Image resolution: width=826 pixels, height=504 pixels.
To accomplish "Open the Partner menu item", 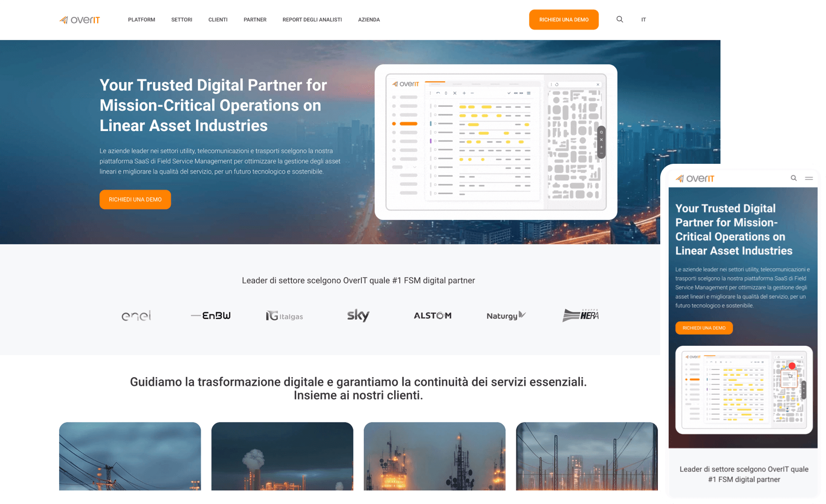I will [x=255, y=20].
